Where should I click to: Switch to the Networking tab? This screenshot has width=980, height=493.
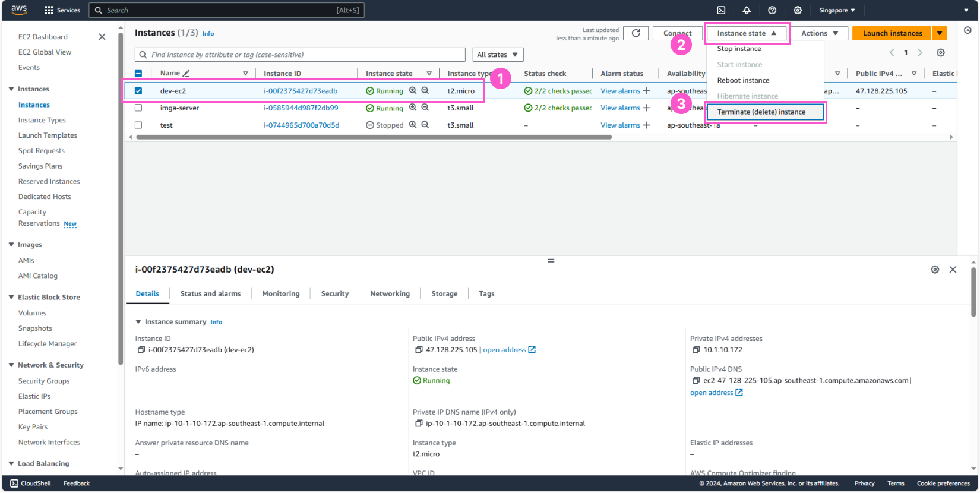pos(390,293)
